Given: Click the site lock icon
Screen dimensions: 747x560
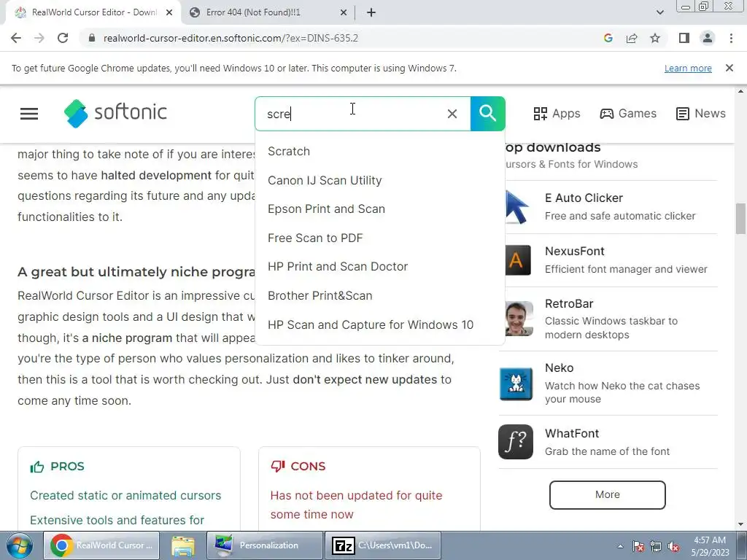Looking at the screenshot, I should [92, 38].
